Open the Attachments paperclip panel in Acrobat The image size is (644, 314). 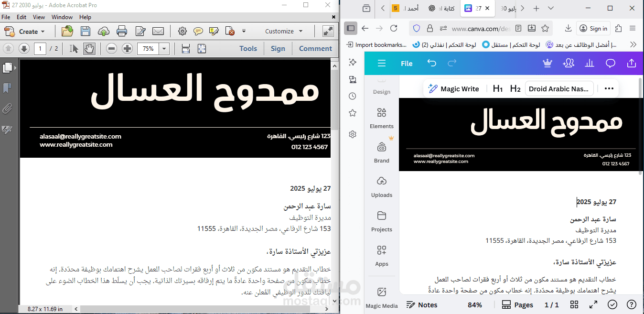7,109
